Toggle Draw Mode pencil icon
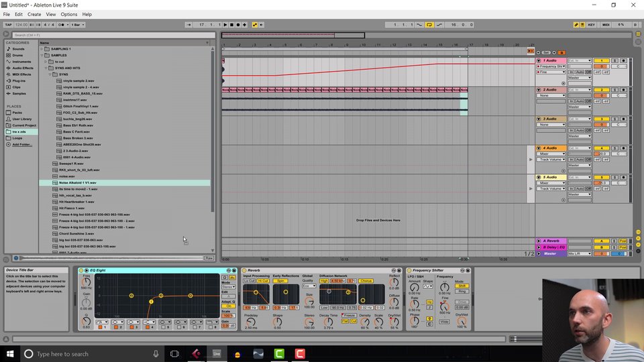Viewport: 644px width, 362px height. 576,25
